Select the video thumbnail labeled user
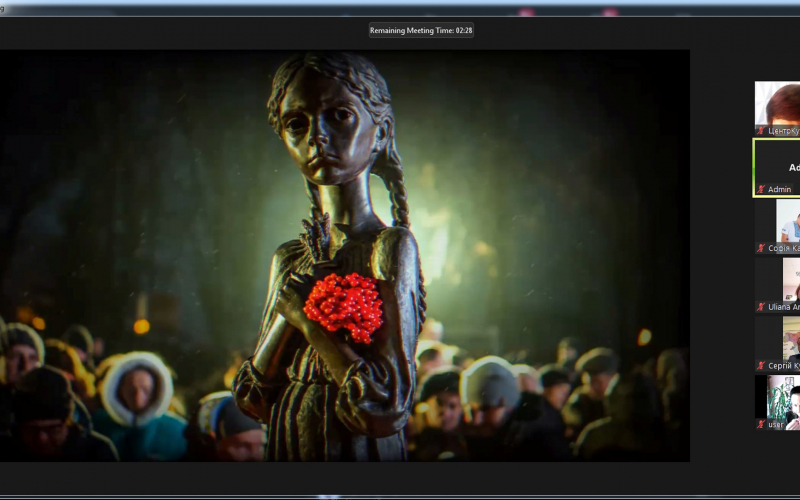The image size is (800, 500). 778,403
